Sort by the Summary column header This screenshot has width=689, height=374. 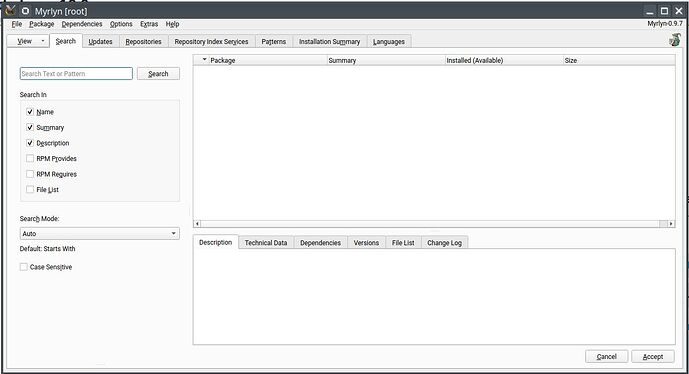point(386,60)
